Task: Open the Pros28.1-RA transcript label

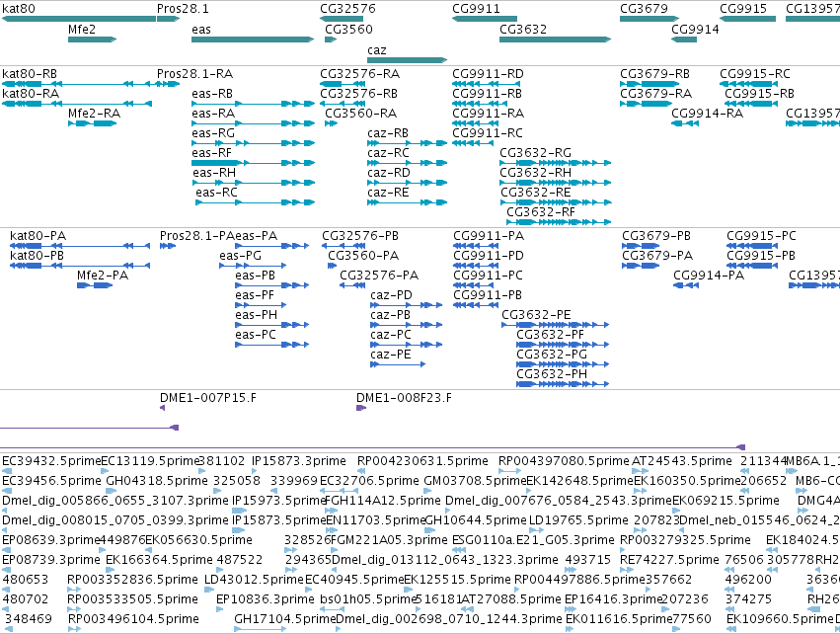Action: [x=195, y=74]
